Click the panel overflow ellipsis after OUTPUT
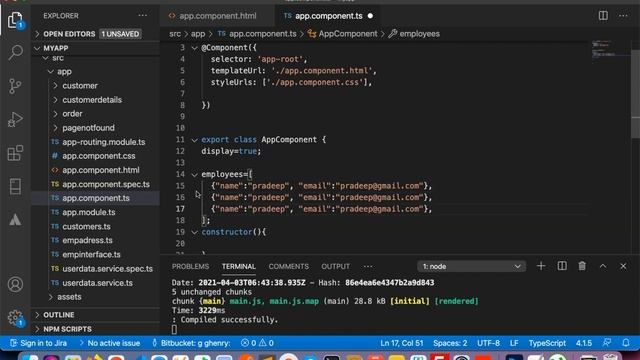This screenshot has height=360, width=640. tap(368, 267)
